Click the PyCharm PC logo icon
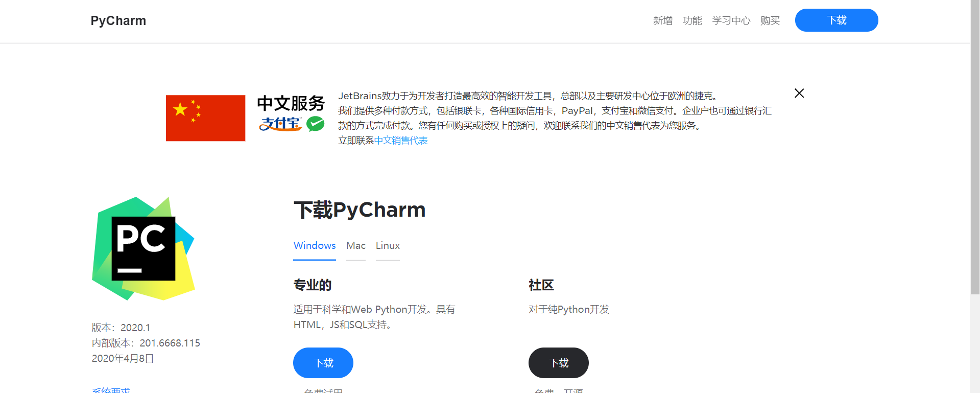Image resolution: width=980 pixels, height=393 pixels. point(144,248)
